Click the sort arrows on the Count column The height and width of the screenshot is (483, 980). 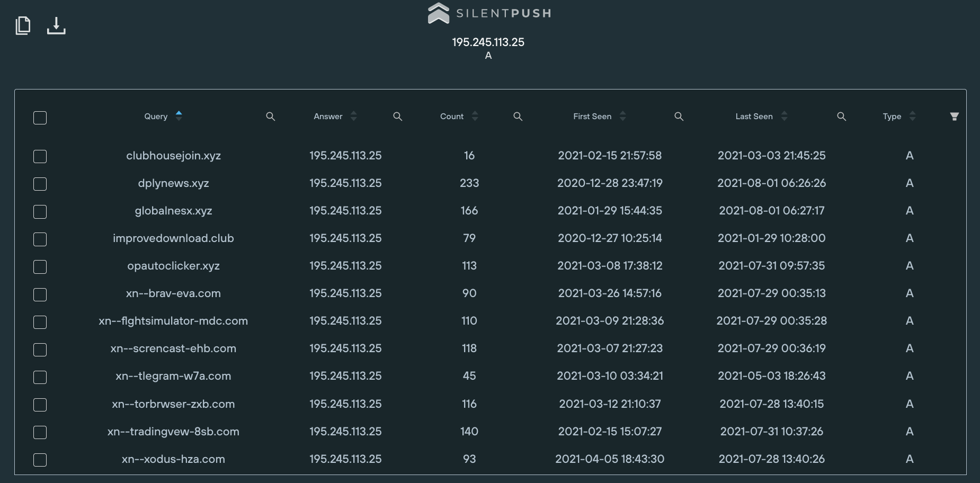click(475, 117)
